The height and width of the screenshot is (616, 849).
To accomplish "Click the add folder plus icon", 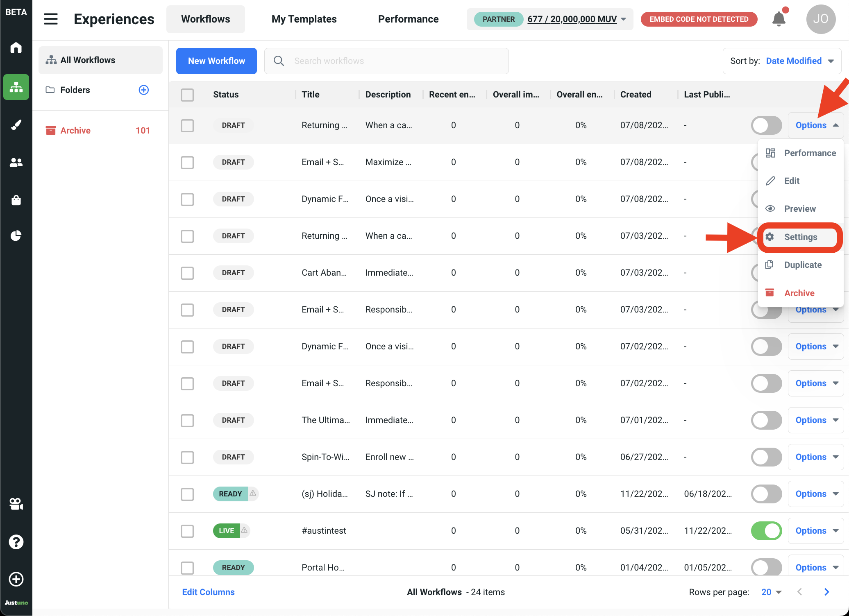I will (x=144, y=90).
